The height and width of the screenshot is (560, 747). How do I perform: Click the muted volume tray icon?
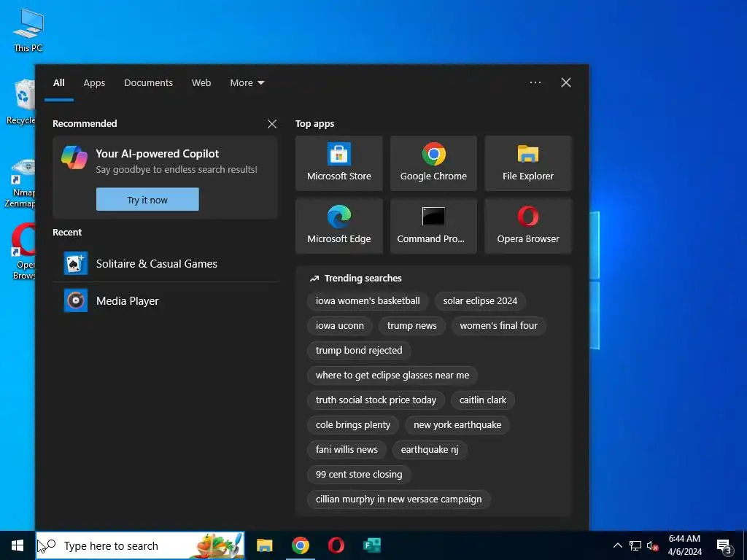click(x=652, y=545)
